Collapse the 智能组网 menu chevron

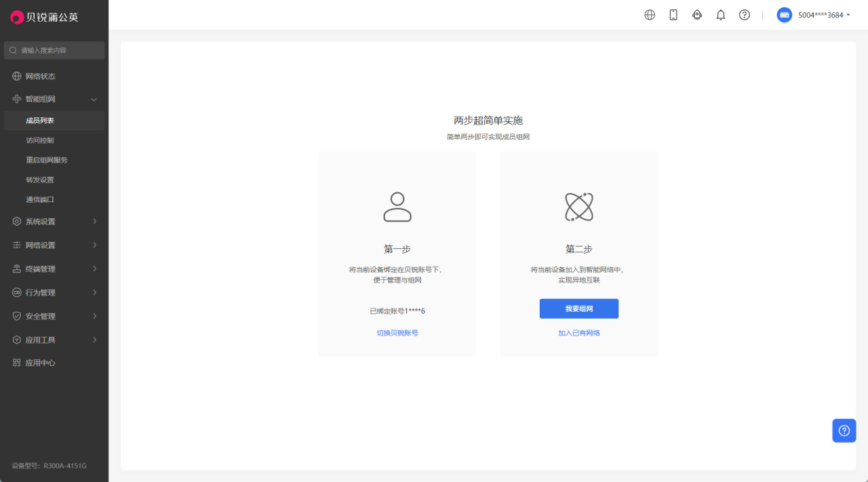[x=94, y=100]
